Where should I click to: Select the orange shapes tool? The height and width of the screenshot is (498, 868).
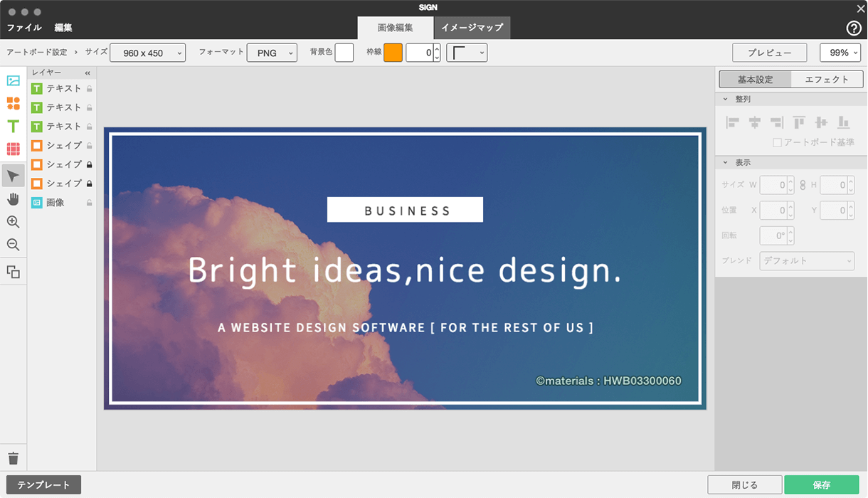(x=13, y=103)
